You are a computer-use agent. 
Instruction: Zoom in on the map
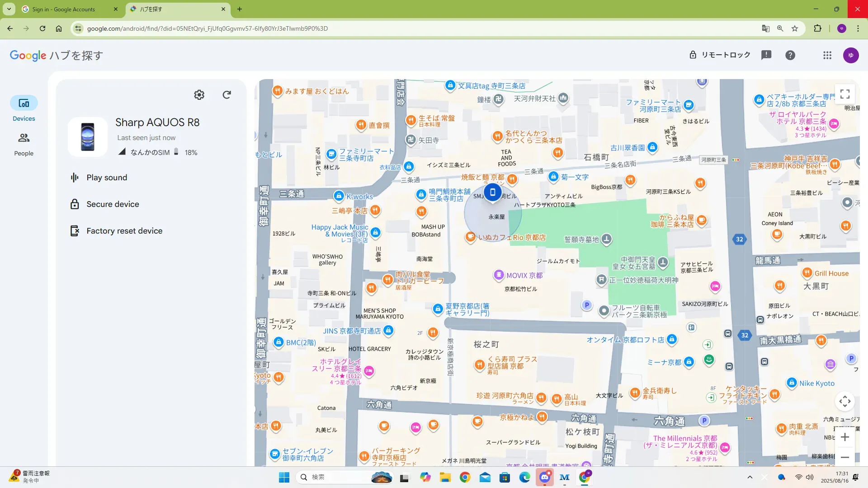coord(844,437)
